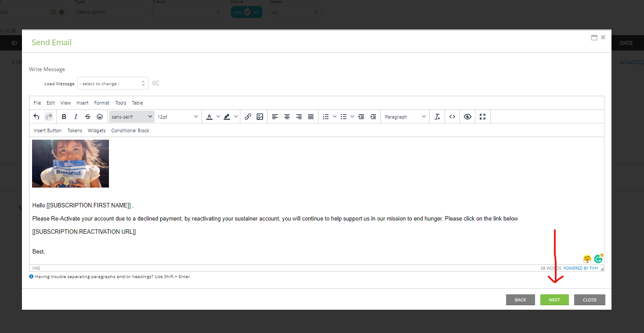The width and height of the screenshot is (644, 333).
Task: Open the Dates 'All' dropdown in background page
Action: coord(295,12)
